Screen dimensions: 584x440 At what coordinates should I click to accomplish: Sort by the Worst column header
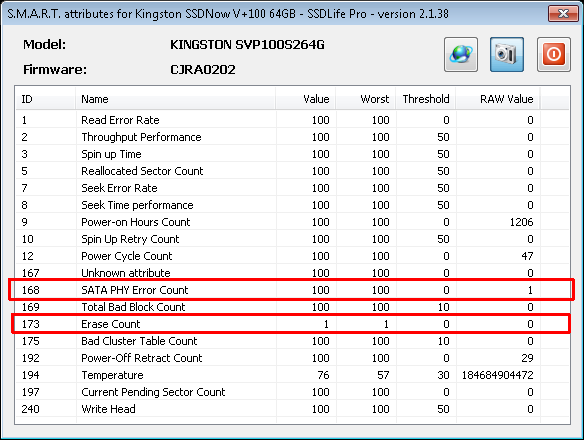(365, 99)
